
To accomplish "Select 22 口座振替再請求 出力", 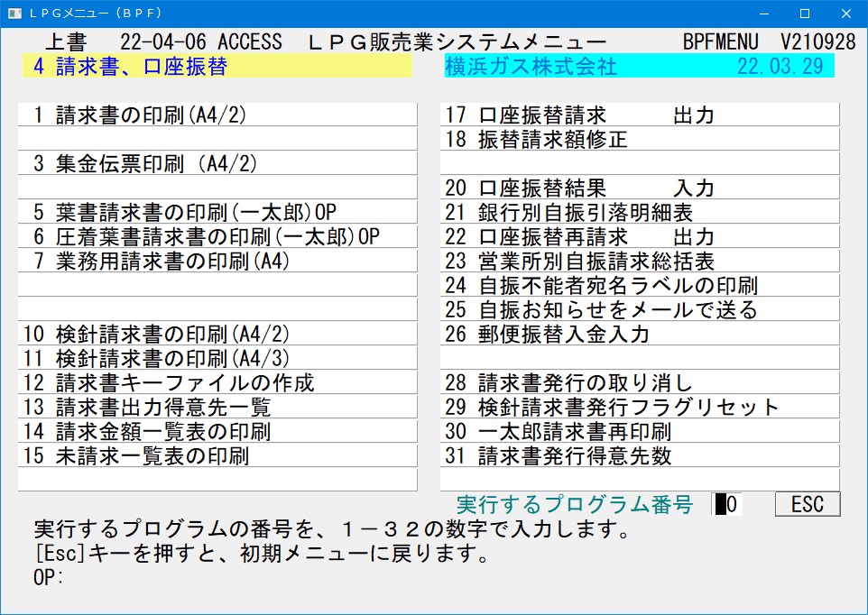I will pos(640,236).
